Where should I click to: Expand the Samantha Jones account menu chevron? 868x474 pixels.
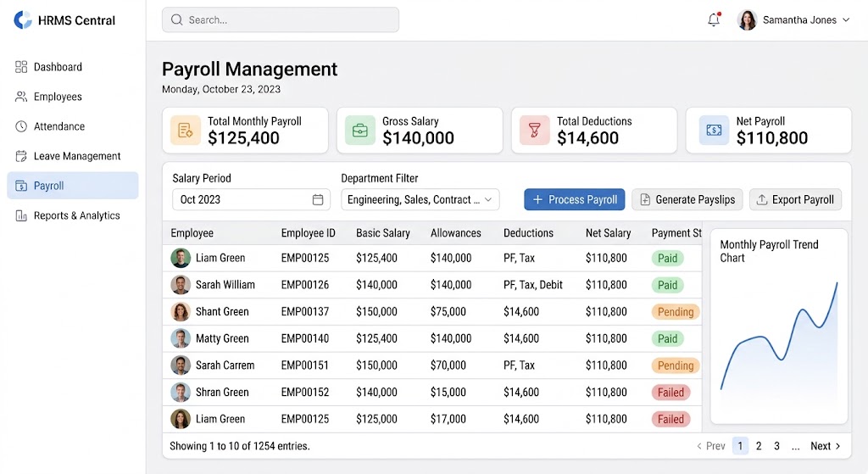[846, 20]
